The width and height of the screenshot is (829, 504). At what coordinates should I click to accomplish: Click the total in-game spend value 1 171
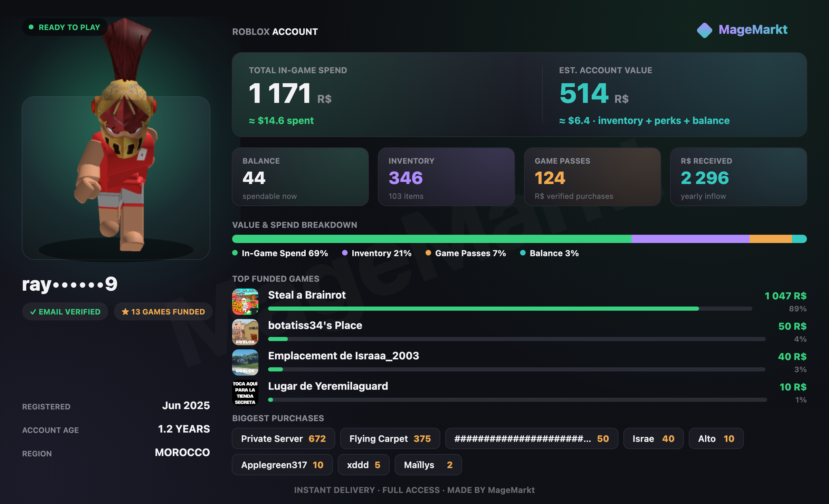pos(280,93)
